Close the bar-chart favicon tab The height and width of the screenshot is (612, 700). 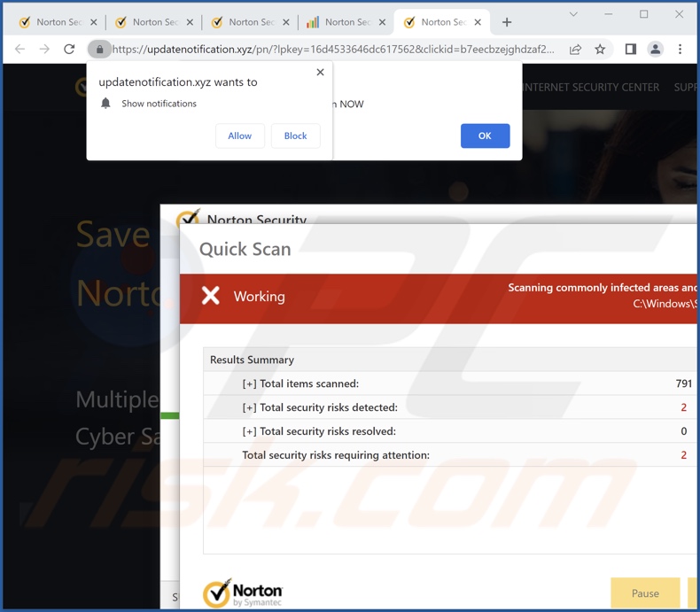pyautogui.click(x=382, y=22)
